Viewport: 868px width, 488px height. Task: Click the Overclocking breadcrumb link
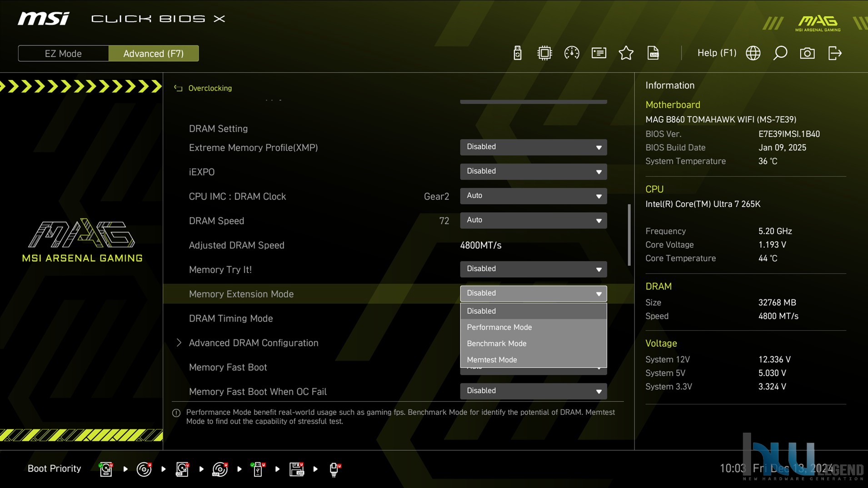[210, 88]
